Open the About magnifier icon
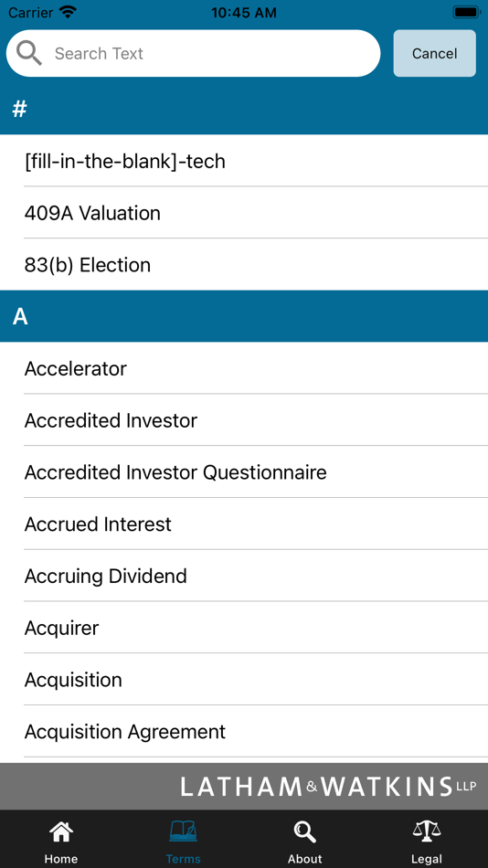The height and width of the screenshot is (868, 488). [x=304, y=832]
